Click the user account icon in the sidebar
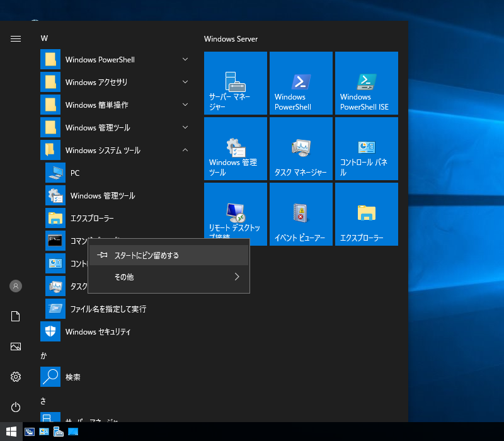The height and width of the screenshot is (441, 504). click(16, 286)
